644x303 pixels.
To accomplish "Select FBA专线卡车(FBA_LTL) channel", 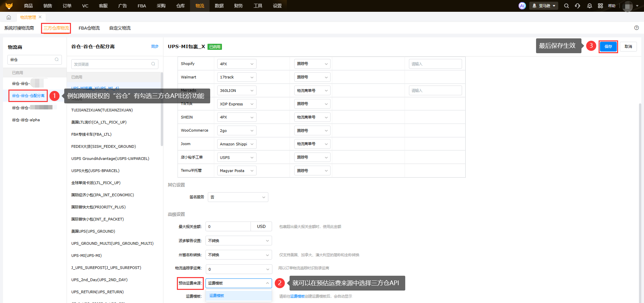I will [91, 134].
